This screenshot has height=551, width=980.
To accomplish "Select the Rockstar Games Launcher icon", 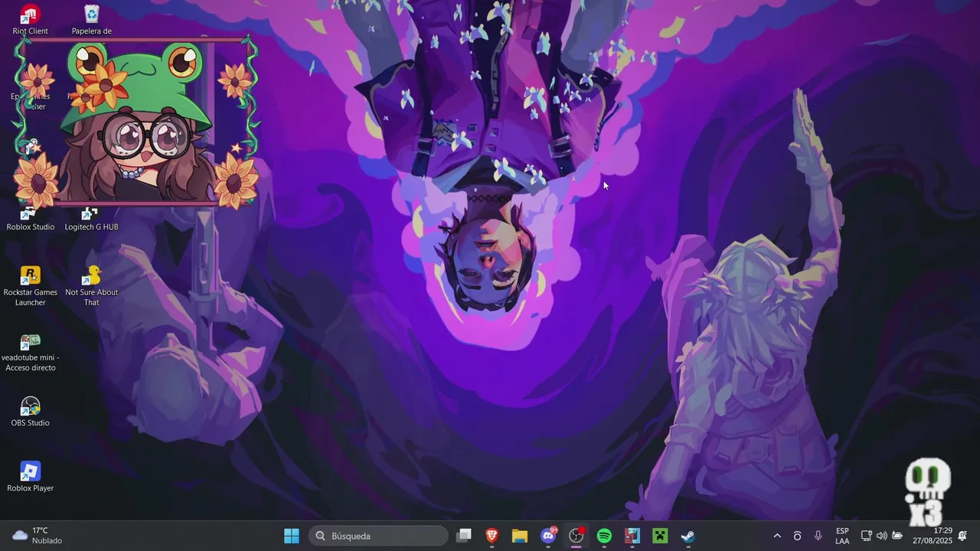I will pos(31,286).
